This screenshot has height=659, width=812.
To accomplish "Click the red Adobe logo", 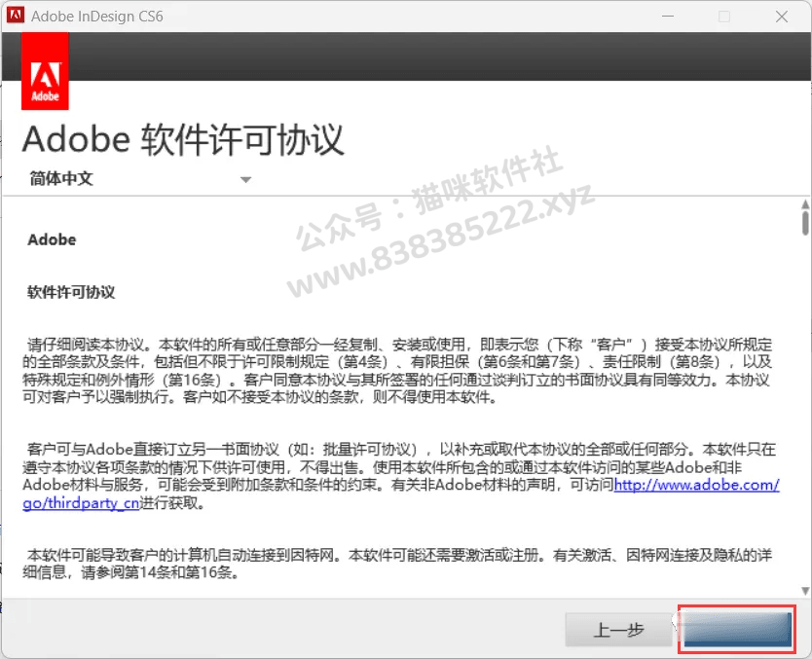I will (45, 71).
